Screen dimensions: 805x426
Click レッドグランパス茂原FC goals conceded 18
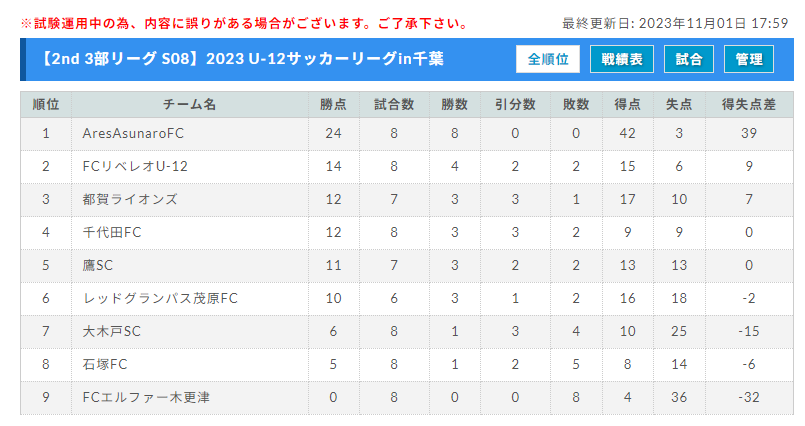(679, 298)
